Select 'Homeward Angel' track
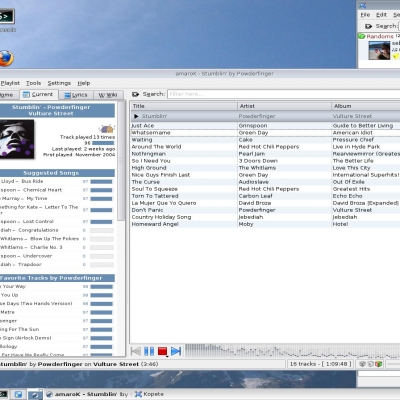Viewport: 400px width, 400px height. (265, 224)
